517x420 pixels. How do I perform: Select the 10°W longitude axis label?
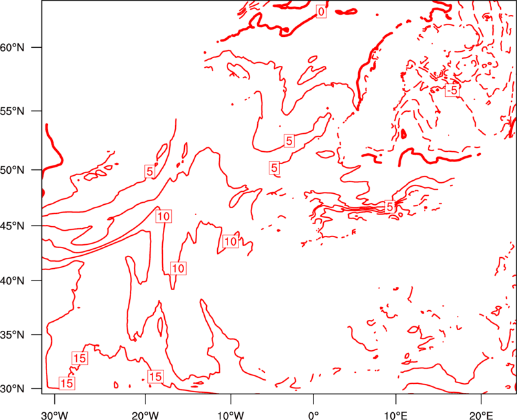click(x=231, y=415)
